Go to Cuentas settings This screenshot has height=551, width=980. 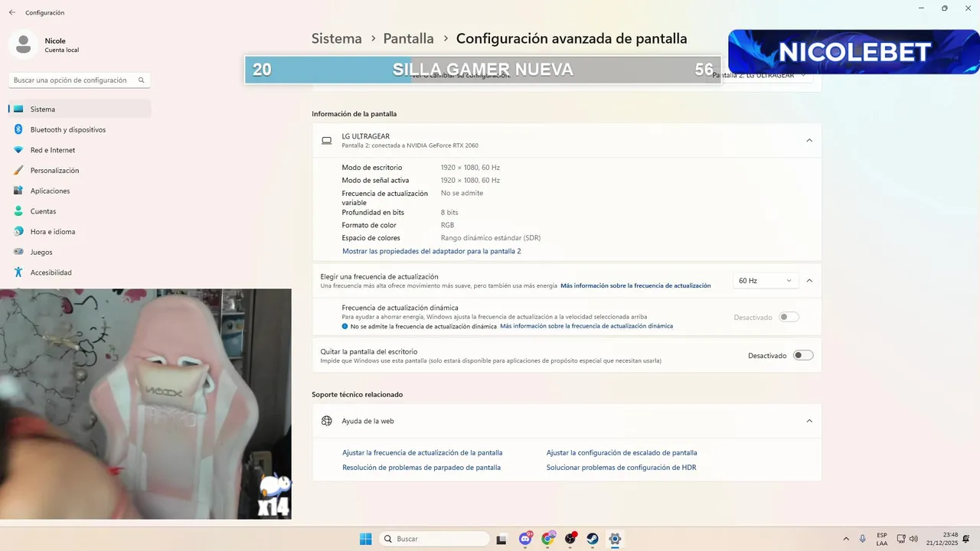(80, 211)
